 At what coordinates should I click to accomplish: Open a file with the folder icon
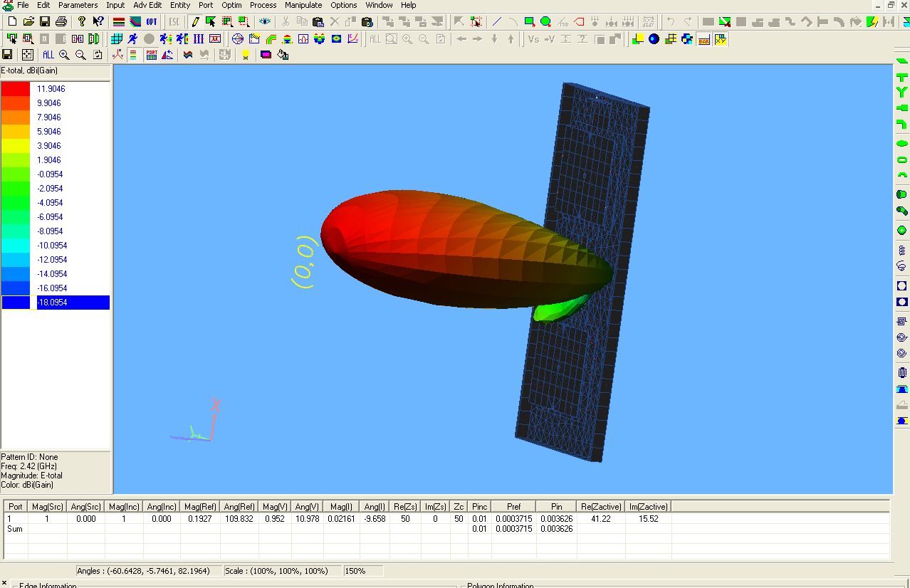coord(28,22)
